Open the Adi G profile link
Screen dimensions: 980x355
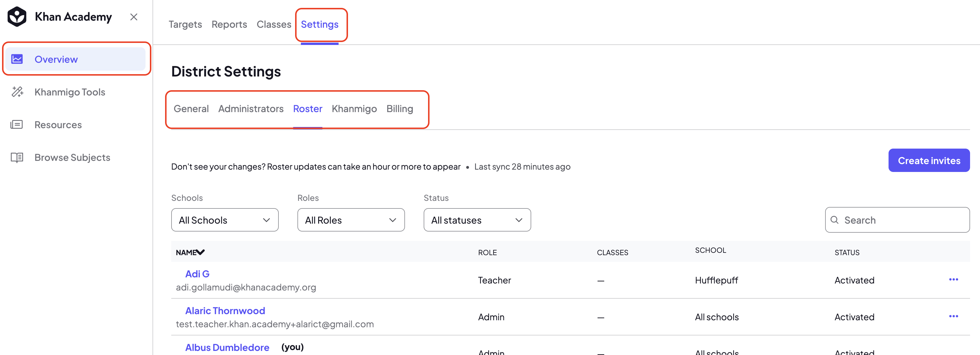pos(197,274)
